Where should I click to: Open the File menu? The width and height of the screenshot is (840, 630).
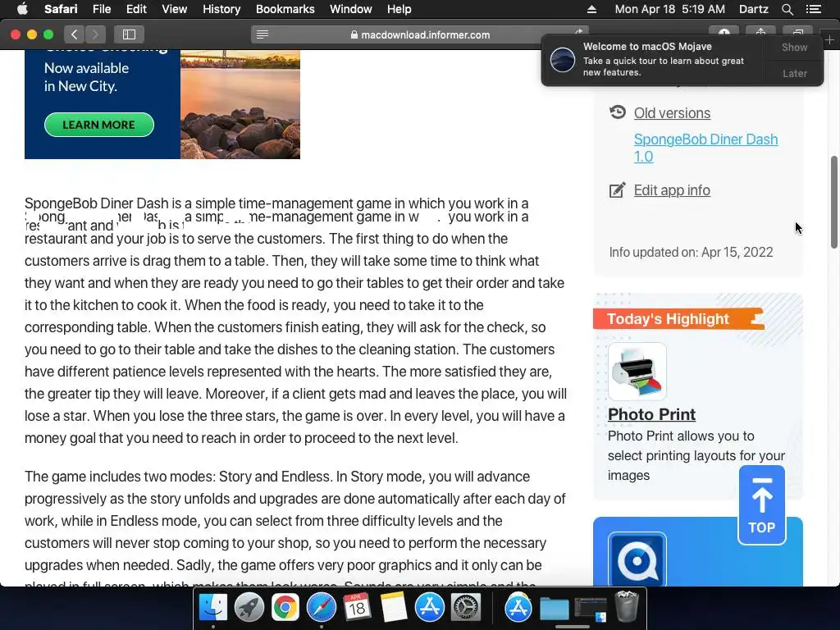(101, 9)
